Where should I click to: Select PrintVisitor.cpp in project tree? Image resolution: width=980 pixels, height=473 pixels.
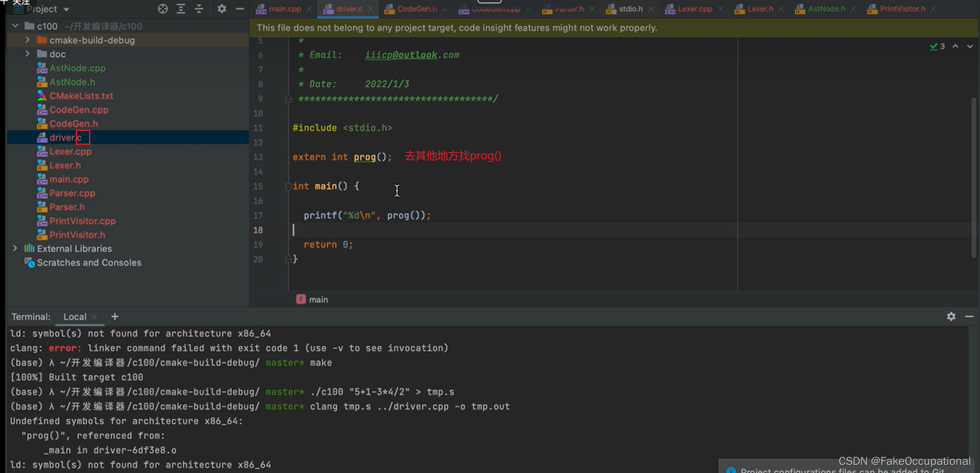click(x=82, y=221)
